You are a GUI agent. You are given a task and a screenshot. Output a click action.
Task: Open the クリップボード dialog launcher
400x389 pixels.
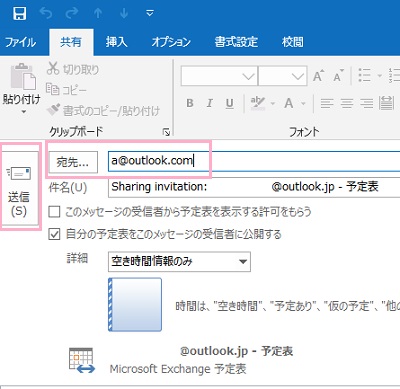(166, 133)
